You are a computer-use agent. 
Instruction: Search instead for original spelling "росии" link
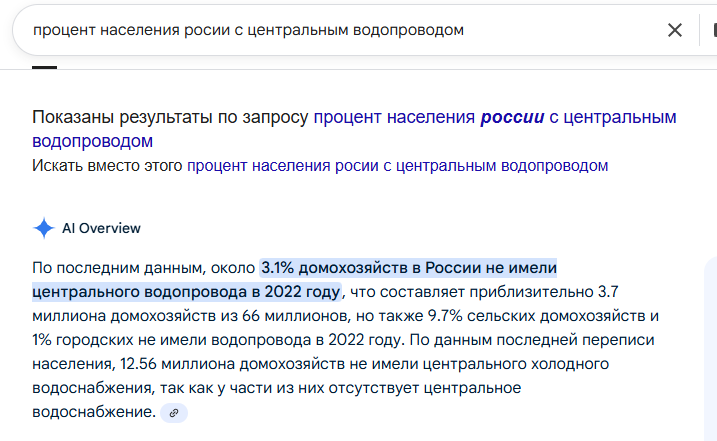(397, 165)
